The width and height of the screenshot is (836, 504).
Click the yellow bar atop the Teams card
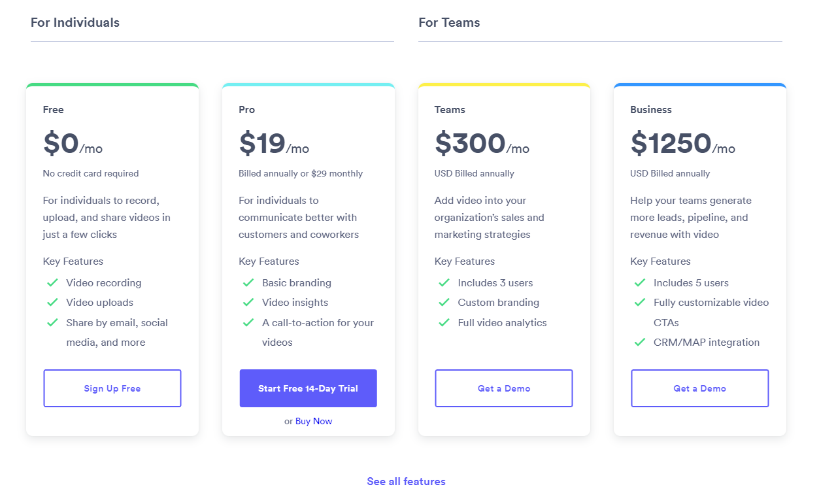point(503,84)
